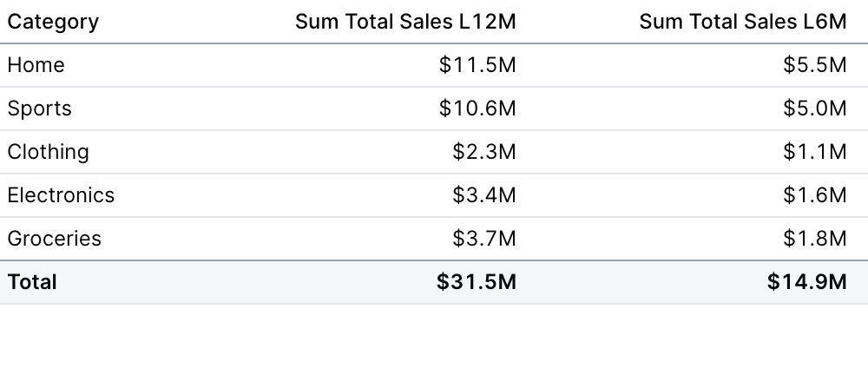This screenshot has height=375, width=868.
Task: Click the $31.5M total L12M value
Action: point(477,282)
